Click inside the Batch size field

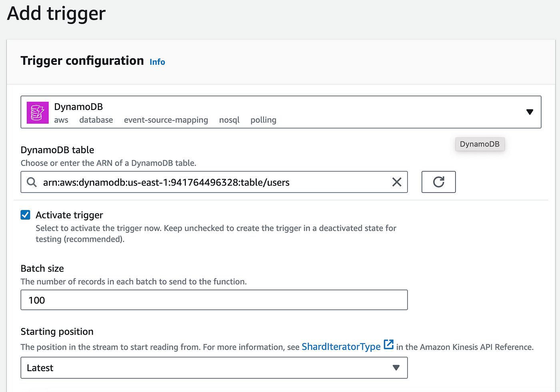214,300
